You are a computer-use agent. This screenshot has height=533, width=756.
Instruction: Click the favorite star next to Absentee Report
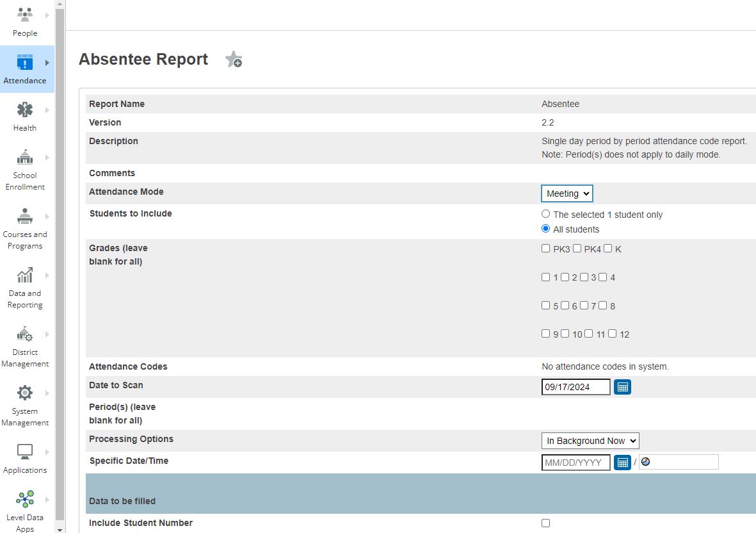[x=233, y=58]
